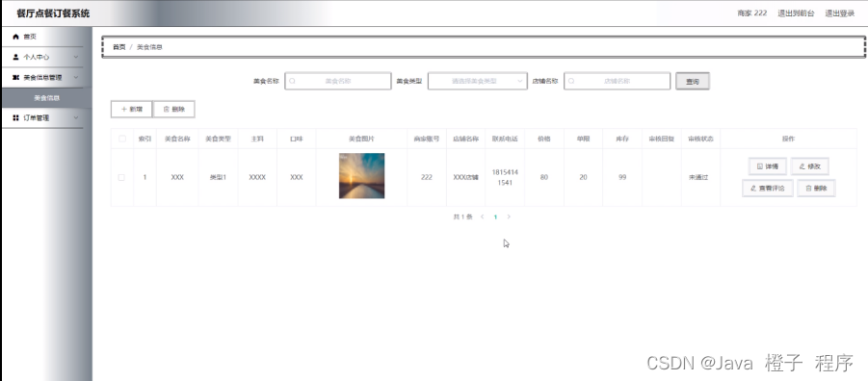Go to next page arrow in pagination
Image resolution: width=868 pixels, height=381 pixels.
click(x=509, y=216)
